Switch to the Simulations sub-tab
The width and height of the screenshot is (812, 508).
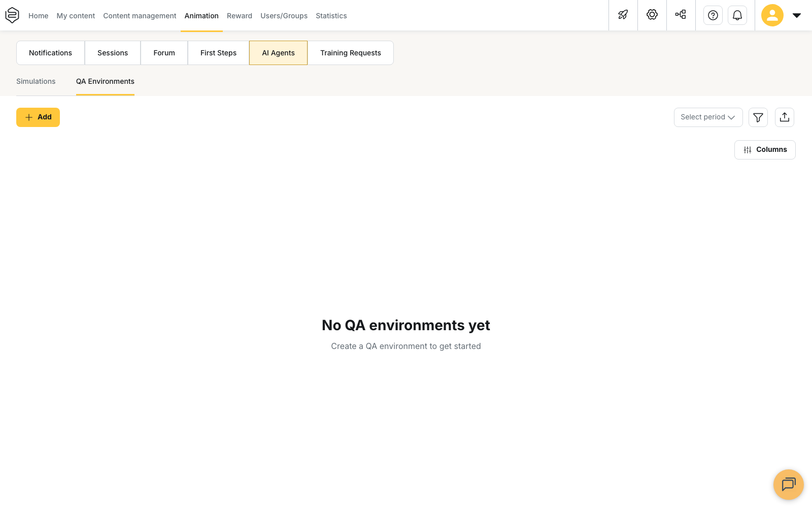click(x=36, y=81)
